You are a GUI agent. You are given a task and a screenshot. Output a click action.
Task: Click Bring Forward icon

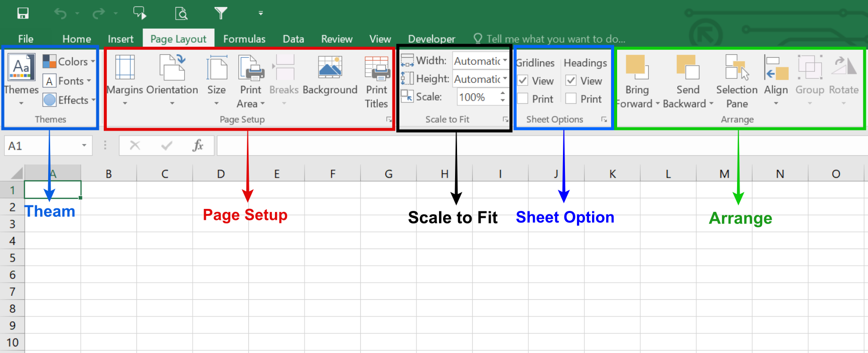tap(637, 67)
